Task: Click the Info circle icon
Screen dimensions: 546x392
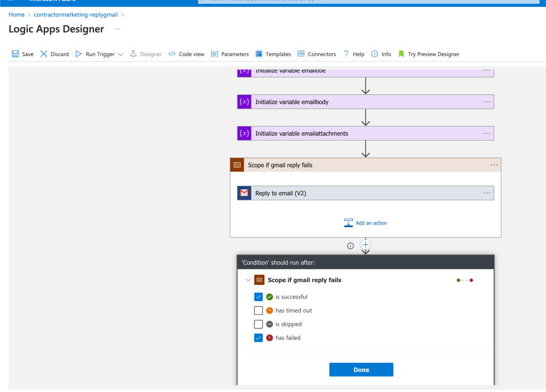Action: point(374,54)
